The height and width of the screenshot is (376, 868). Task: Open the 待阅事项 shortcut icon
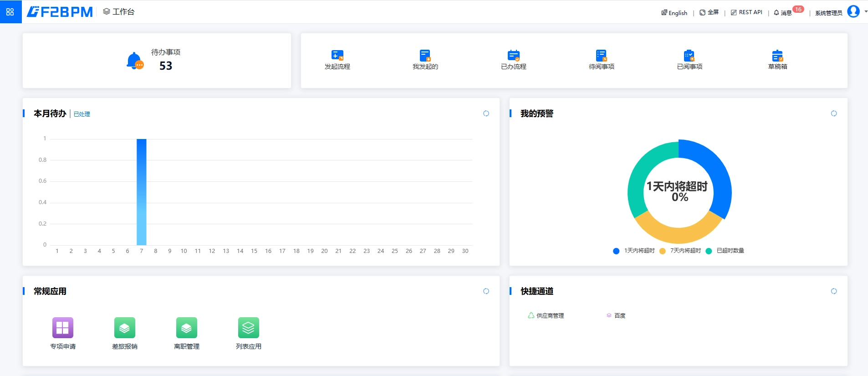(601, 55)
